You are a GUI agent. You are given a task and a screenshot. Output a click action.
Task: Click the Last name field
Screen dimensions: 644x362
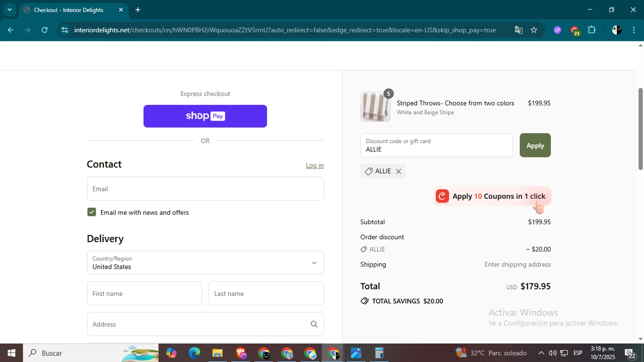click(x=266, y=293)
